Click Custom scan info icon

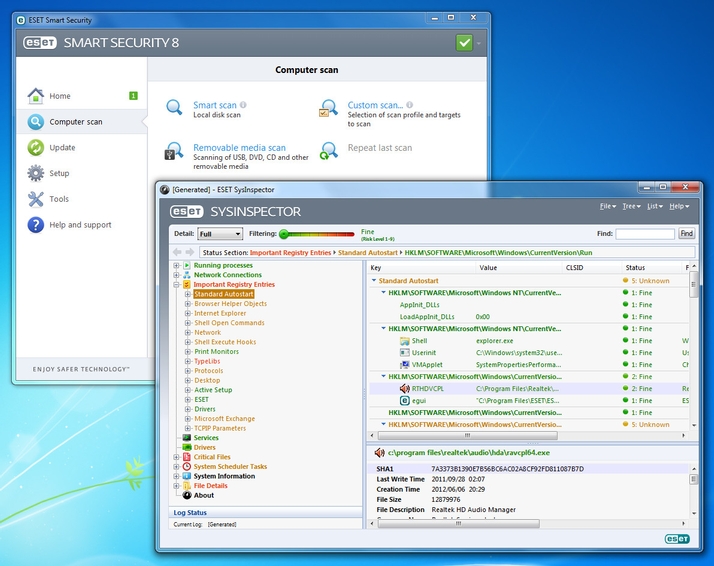(409, 105)
